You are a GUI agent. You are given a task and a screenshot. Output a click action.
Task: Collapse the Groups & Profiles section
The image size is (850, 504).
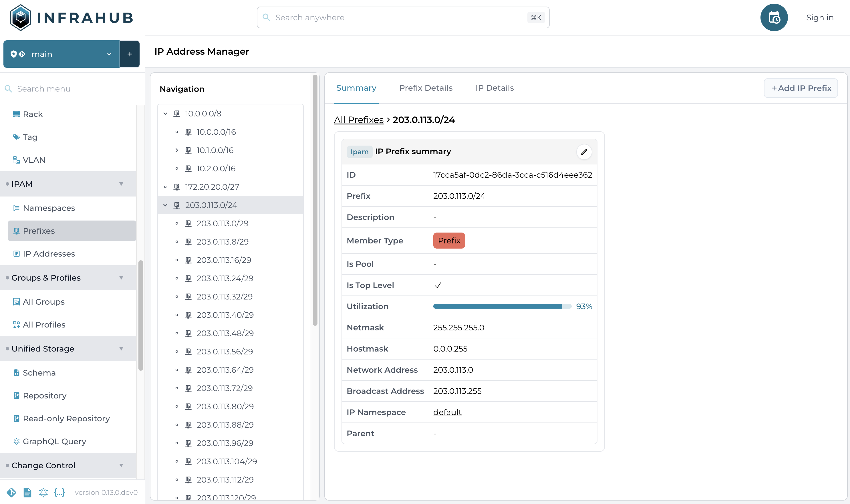pyautogui.click(x=121, y=278)
